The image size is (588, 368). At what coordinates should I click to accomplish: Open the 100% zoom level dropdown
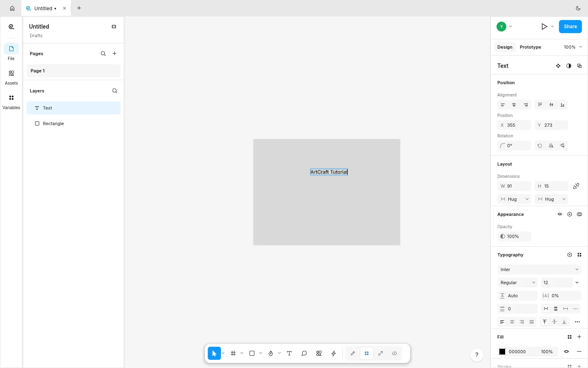point(573,47)
